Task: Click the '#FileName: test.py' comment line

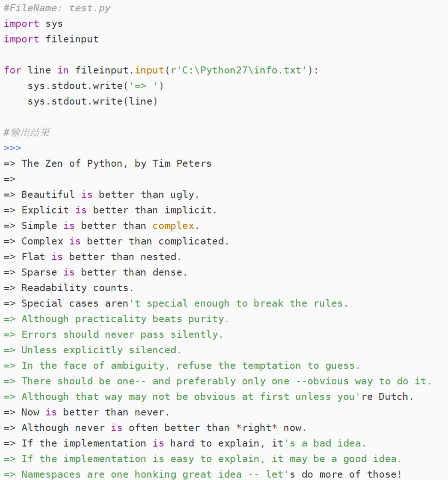Action: tap(57, 8)
